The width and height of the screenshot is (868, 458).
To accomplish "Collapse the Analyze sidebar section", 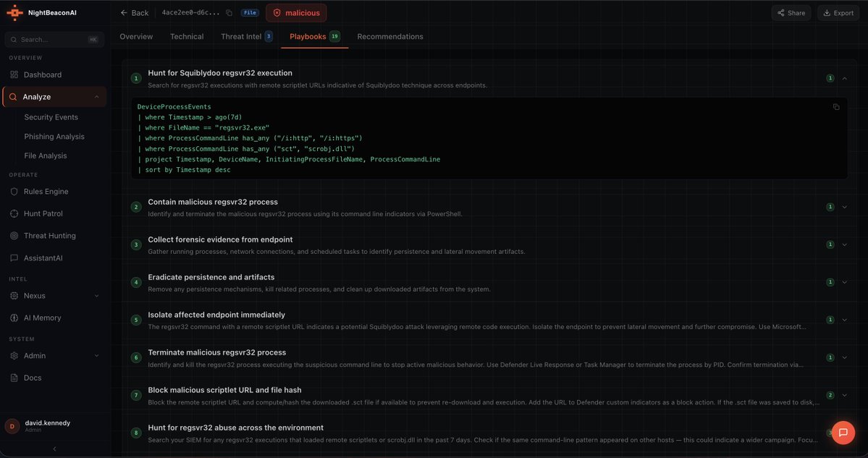I will (x=97, y=97).
